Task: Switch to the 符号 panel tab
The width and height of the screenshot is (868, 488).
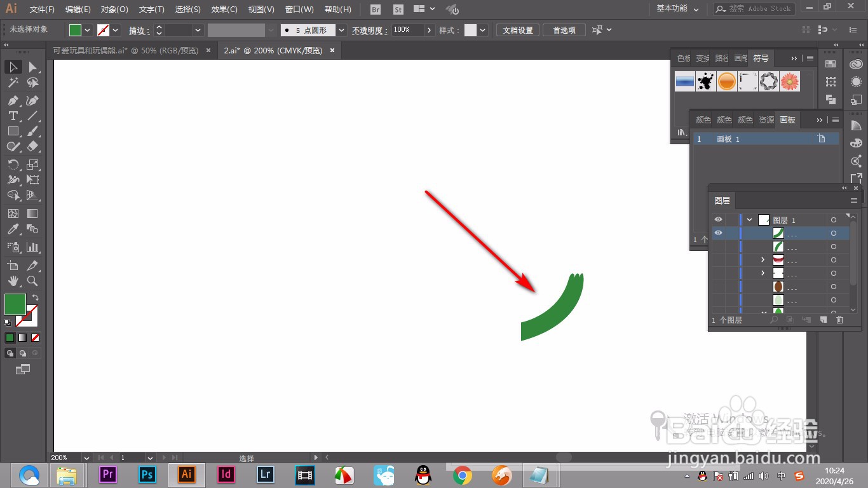Action: pyautogui.click(x=761, y=58)
